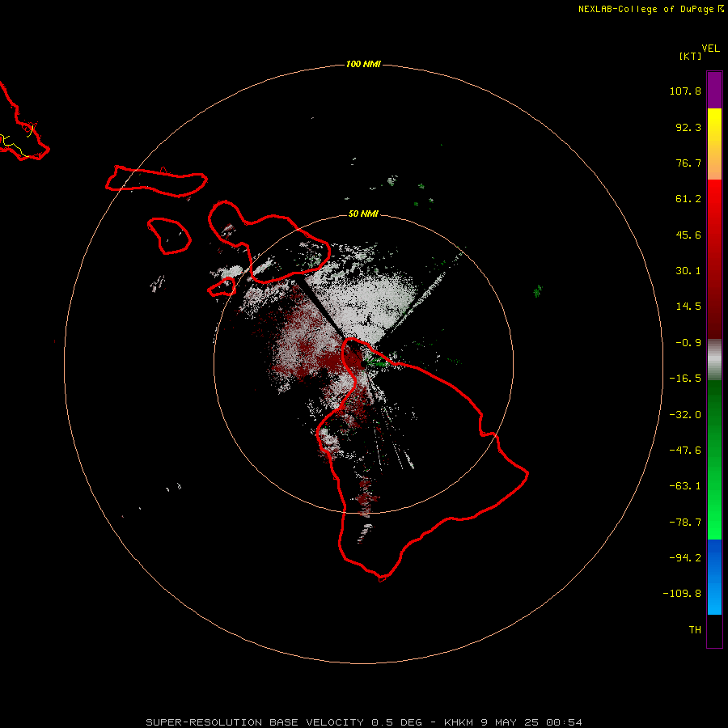Click the radar site at center of the rings

pos(363,364)
